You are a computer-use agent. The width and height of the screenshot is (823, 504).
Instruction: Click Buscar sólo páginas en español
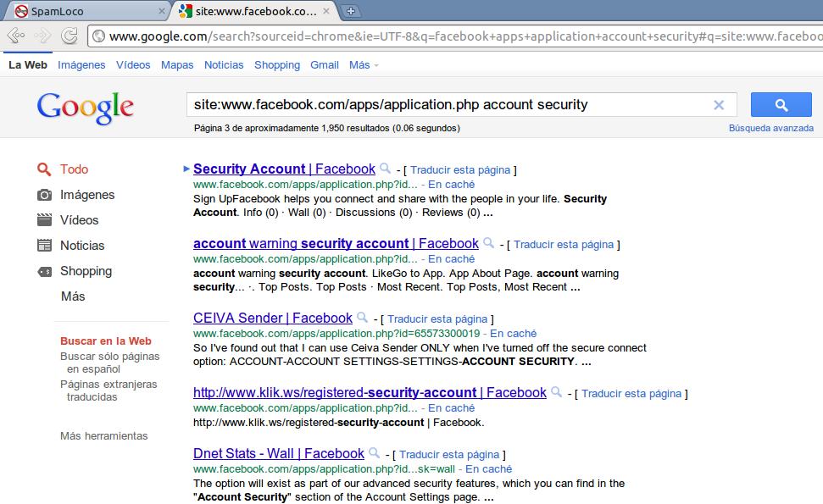109,363
